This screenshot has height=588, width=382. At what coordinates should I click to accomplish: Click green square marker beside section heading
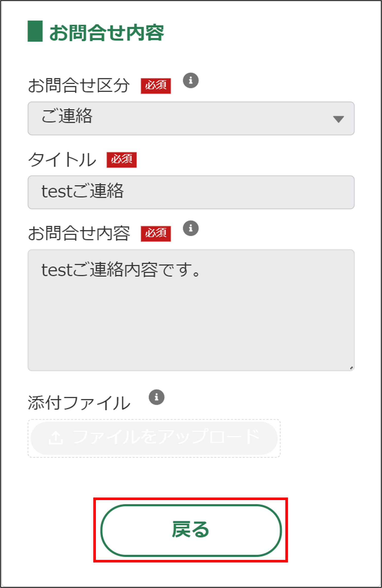point(35,31)
